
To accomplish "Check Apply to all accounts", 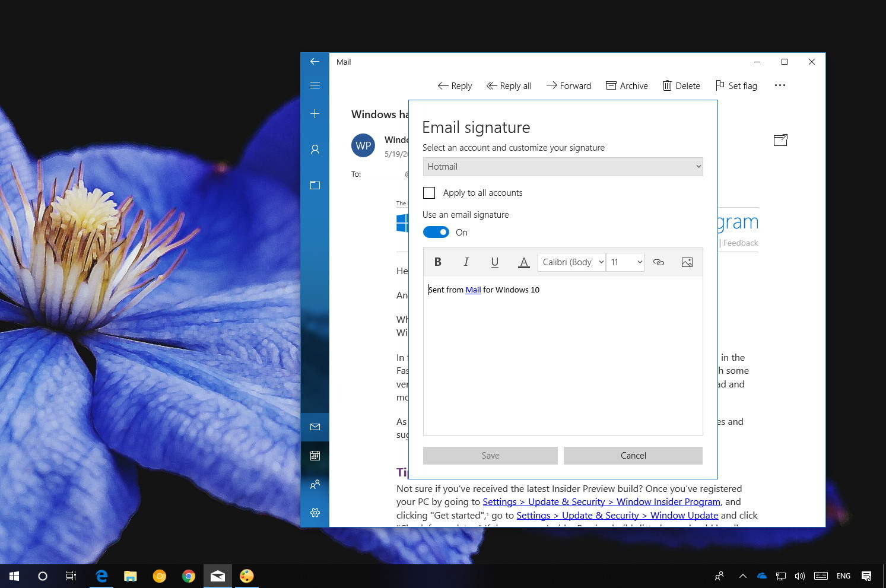I will [429, 193].
